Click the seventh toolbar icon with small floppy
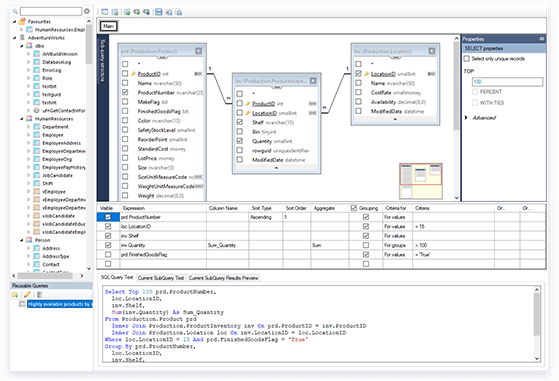Image resolution: width=559 pixels, height=381 pixels. click(x=169, y=12)
